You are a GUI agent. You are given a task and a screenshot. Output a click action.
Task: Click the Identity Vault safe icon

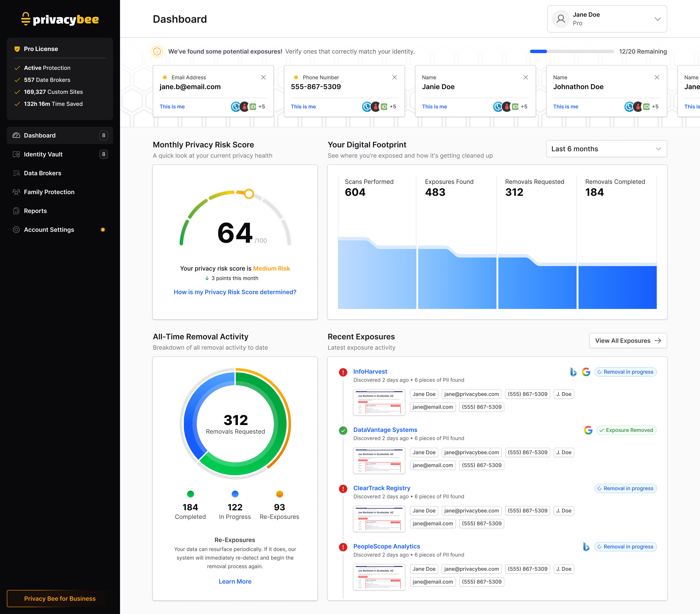click(x=16, y=154)
